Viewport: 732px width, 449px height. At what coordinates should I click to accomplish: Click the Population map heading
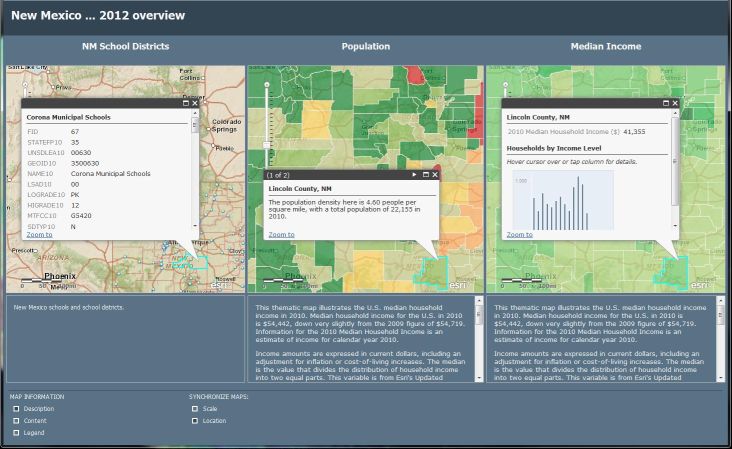click(x=366, y=46)
